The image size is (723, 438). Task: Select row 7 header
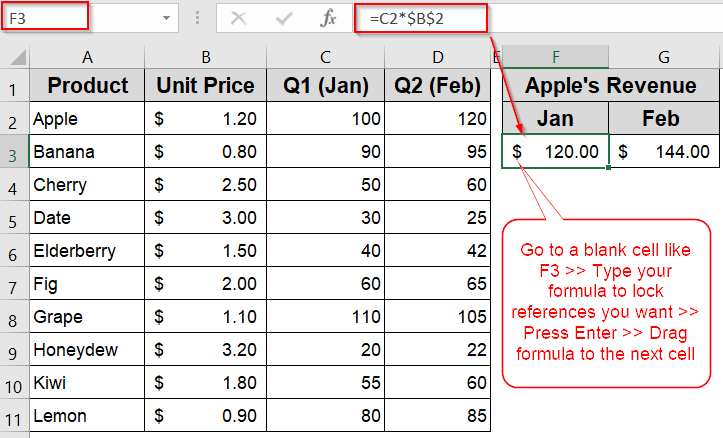[x=14, y=284]
